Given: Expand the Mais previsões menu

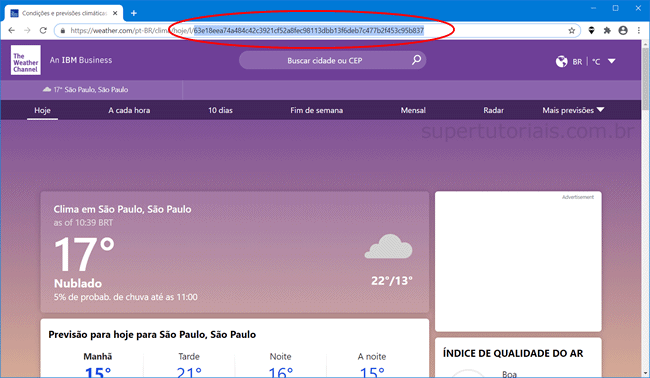Looking at the screenshot, I should [x=573, y=110].
